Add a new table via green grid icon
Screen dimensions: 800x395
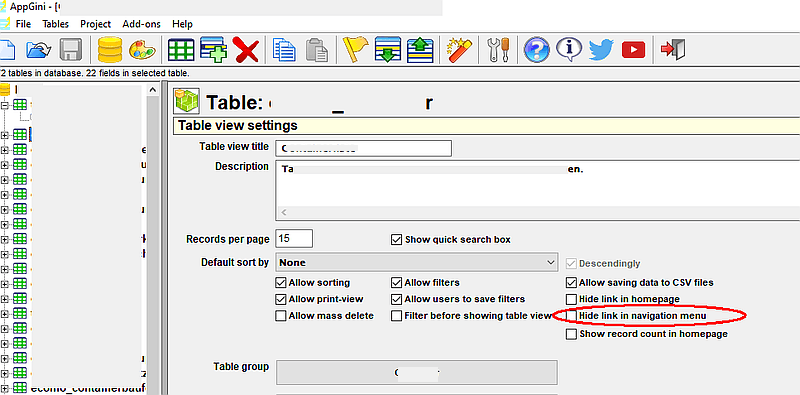tap(181, 50)
